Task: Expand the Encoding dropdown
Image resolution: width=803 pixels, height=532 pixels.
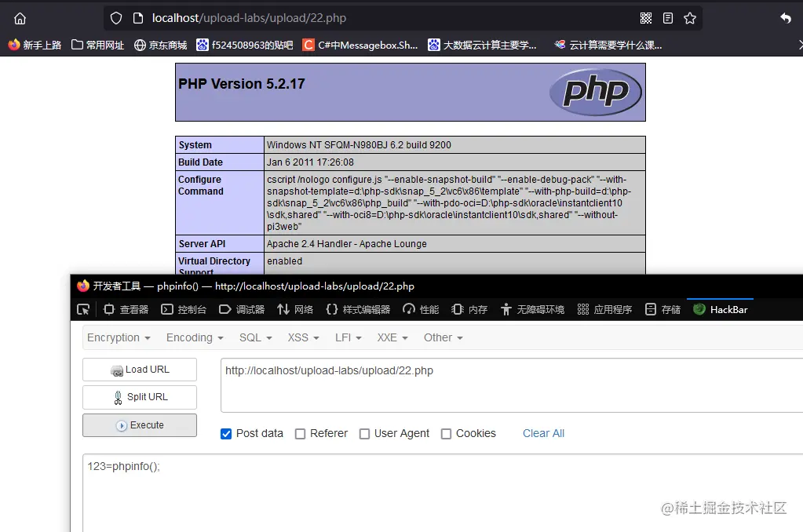Action: pos(195,338)
